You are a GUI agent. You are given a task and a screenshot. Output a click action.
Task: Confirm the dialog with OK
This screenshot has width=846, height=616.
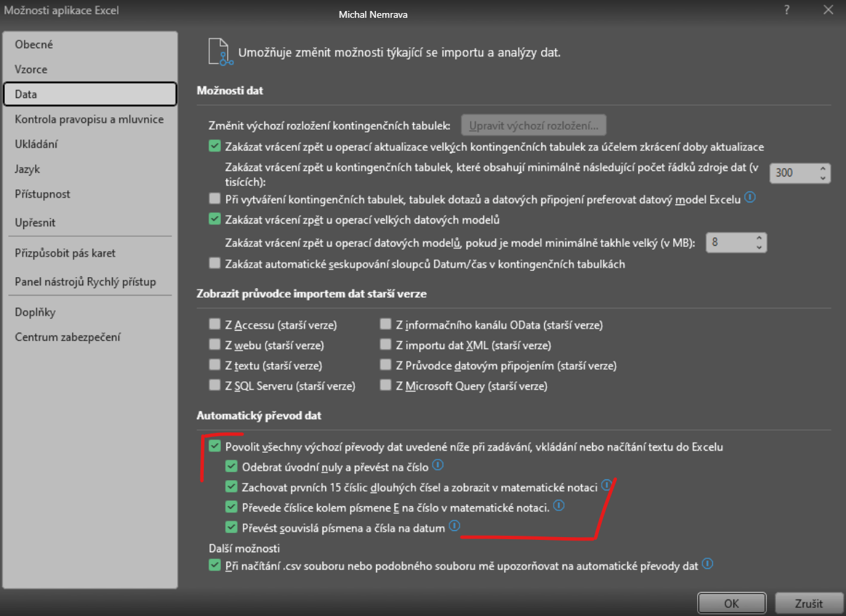731,603
